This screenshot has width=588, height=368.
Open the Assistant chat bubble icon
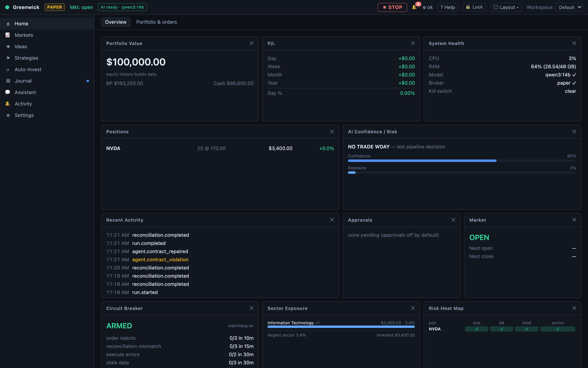[8, 92]
